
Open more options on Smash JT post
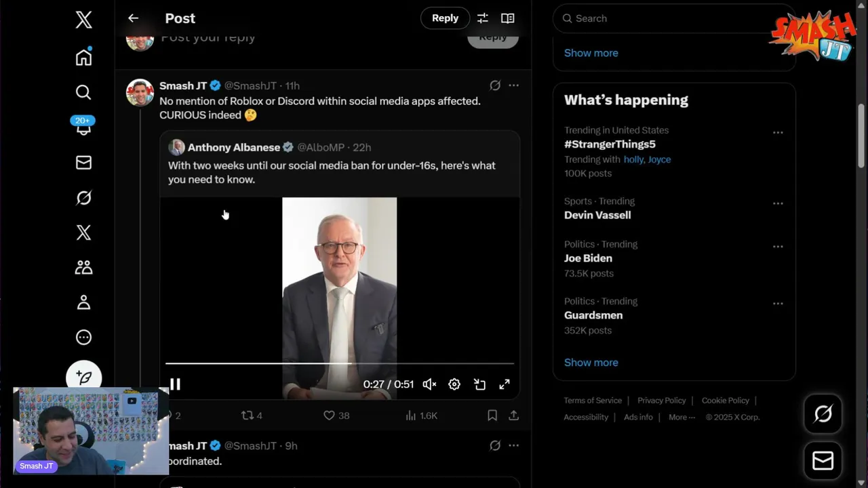(513, 85)
